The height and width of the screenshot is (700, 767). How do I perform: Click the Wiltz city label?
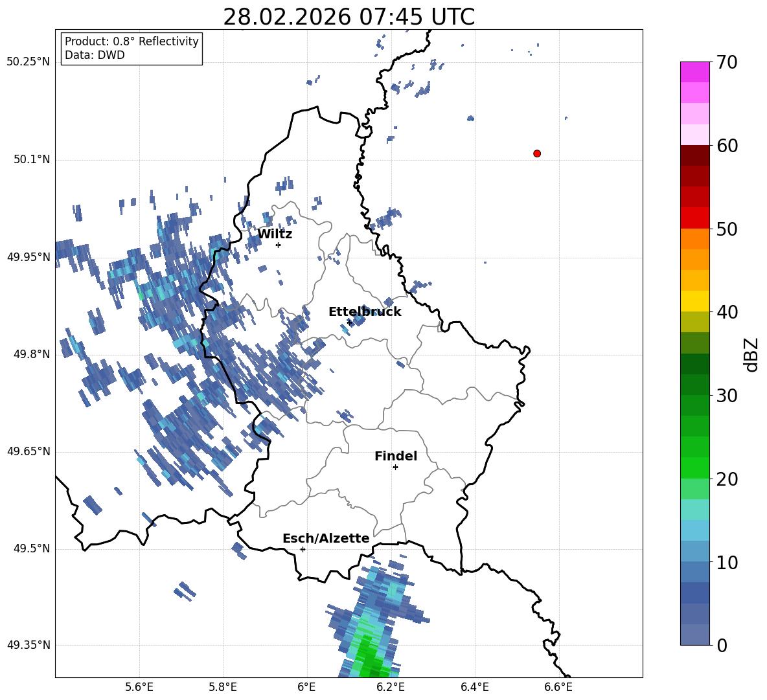pos(275,234)
